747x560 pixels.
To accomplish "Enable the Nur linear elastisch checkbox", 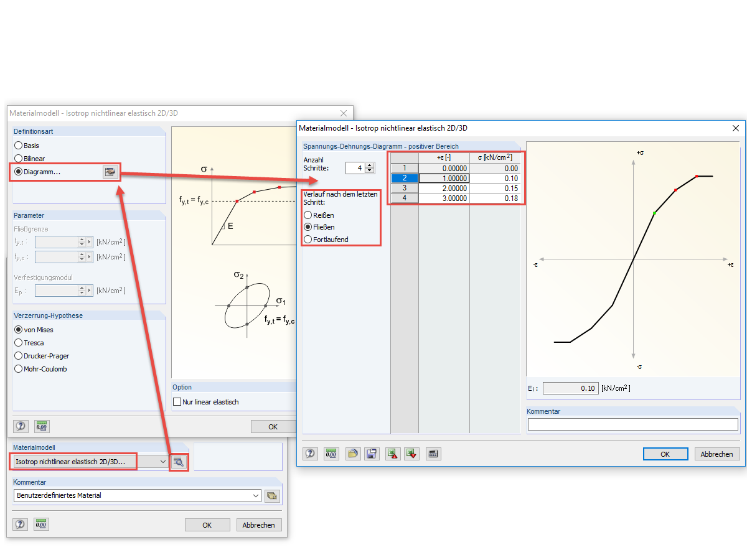I will point(177,401).
